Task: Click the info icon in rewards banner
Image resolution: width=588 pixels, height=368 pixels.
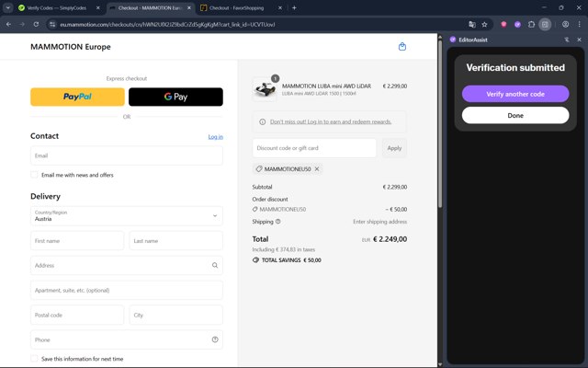Action: point(263,121)
